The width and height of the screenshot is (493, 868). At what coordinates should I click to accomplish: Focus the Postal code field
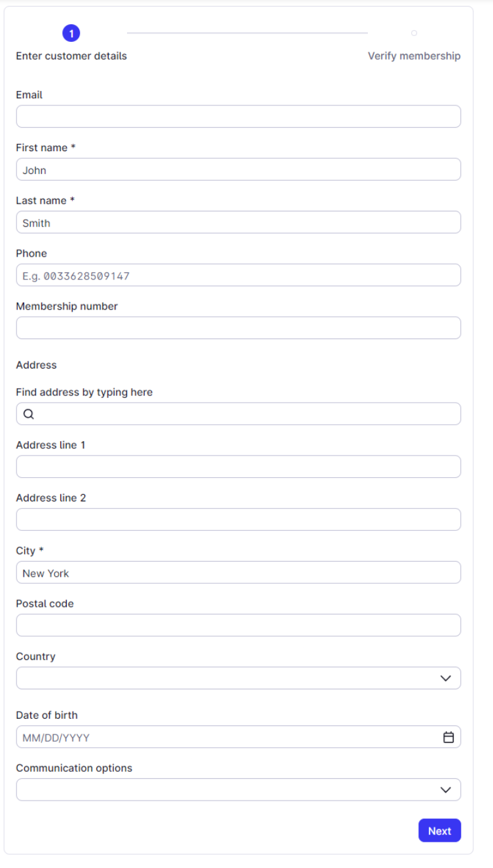(238, 625)
